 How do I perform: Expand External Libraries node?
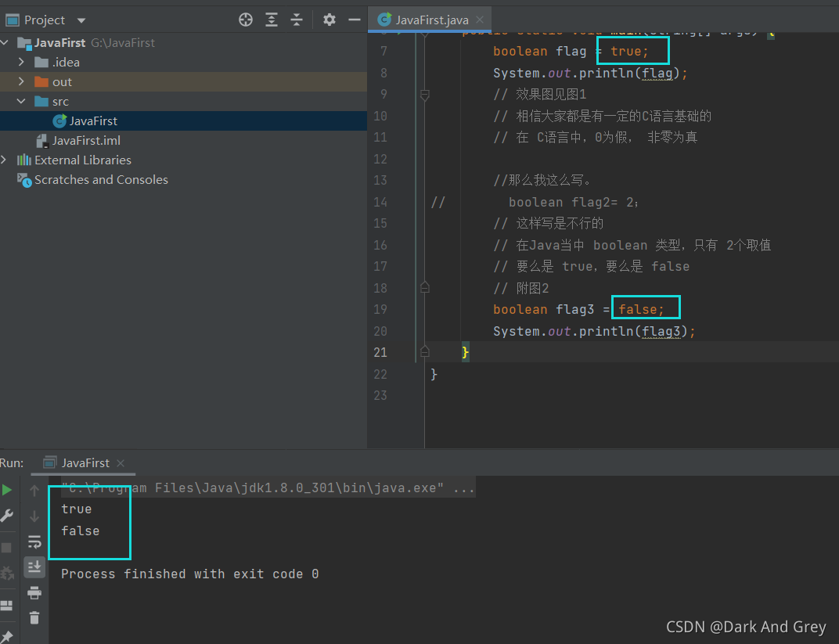point(4,160)
